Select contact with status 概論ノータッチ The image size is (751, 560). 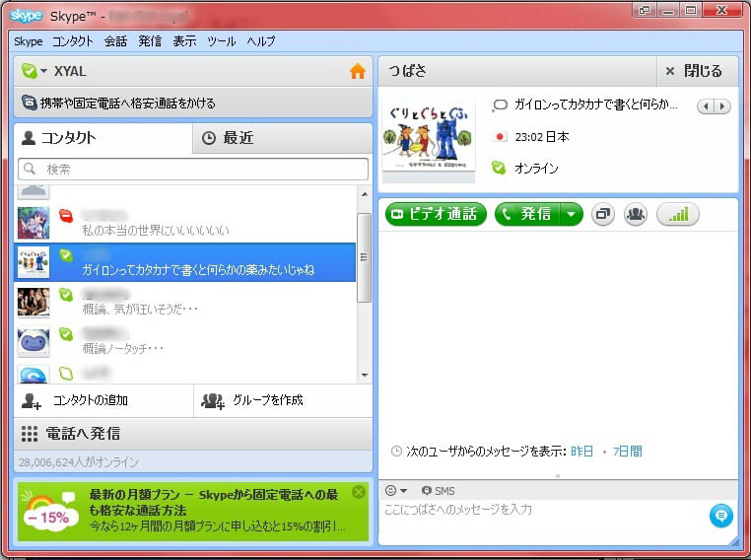(x=185, y=340)
